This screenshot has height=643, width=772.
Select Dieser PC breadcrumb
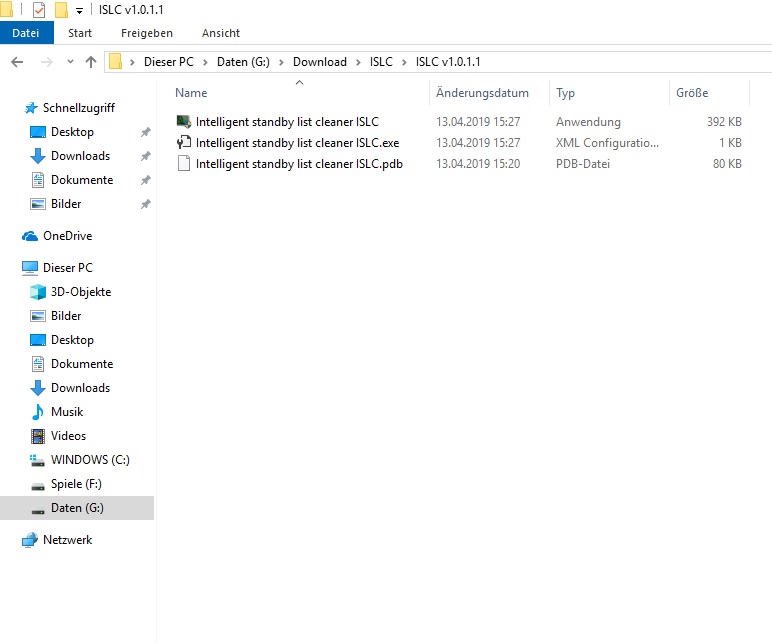pyautogui.click(x=168, y=62)
